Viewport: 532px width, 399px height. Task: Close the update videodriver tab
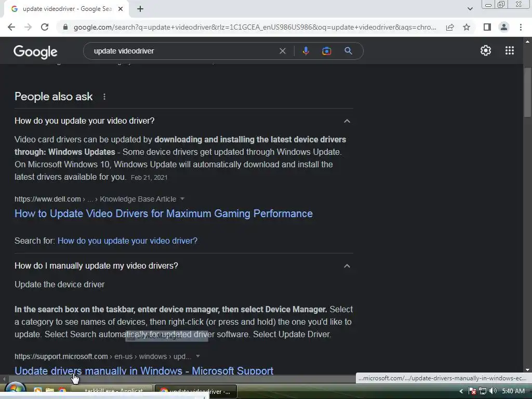[x=121, y=9]
